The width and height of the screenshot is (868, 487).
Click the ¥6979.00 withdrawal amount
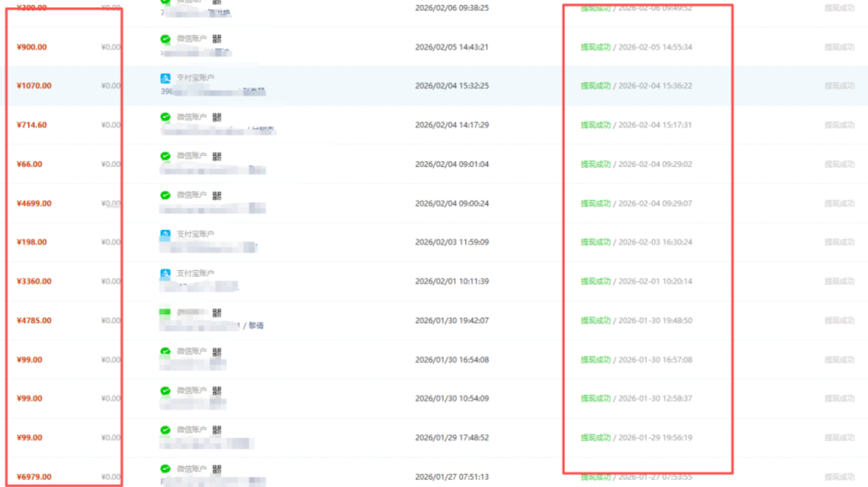pos(34,477)
